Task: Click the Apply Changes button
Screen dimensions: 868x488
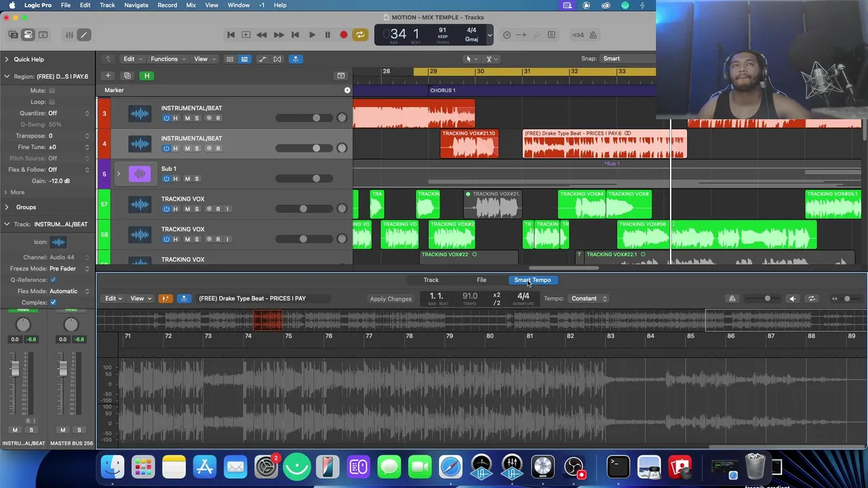Action: click(x=391, y=299)
